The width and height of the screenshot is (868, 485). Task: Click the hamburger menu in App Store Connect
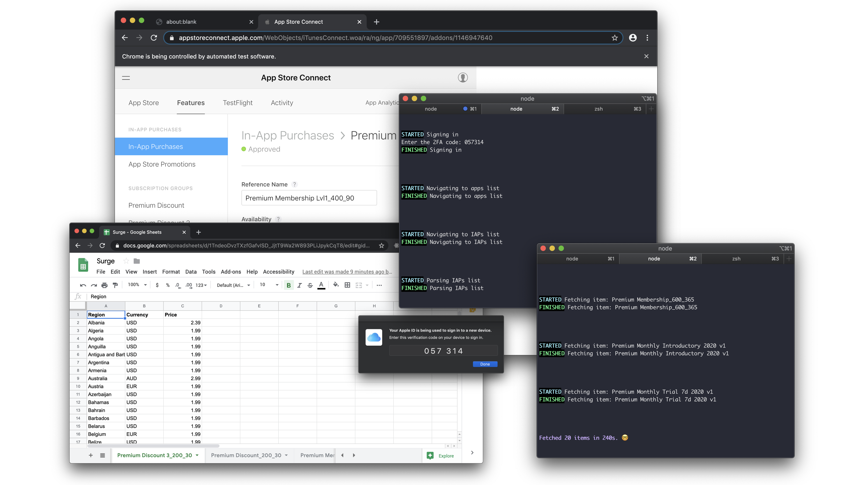tap(126, 78)
